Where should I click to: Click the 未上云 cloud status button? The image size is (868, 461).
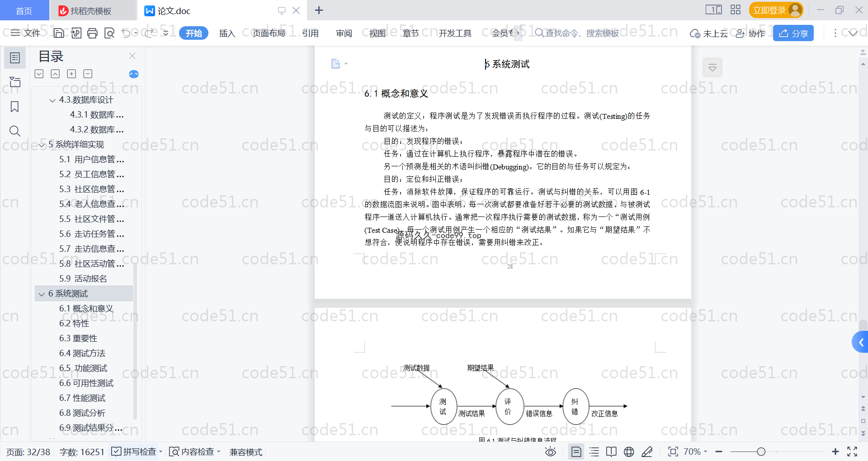click(x=708, y=33)
